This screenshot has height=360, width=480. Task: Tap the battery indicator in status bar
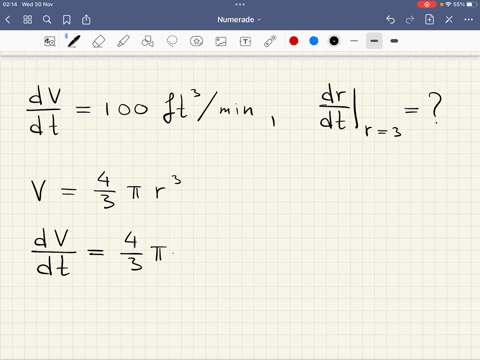coord(472,4)
